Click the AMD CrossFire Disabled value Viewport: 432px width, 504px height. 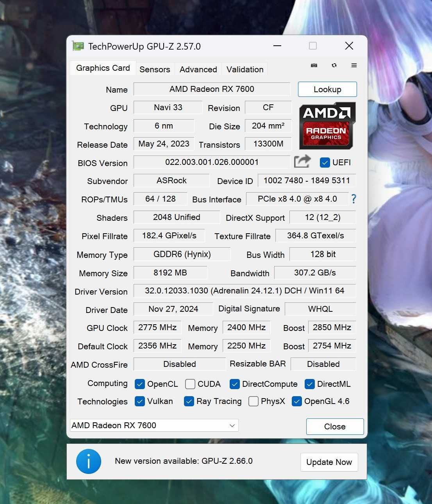pos(180,364)
